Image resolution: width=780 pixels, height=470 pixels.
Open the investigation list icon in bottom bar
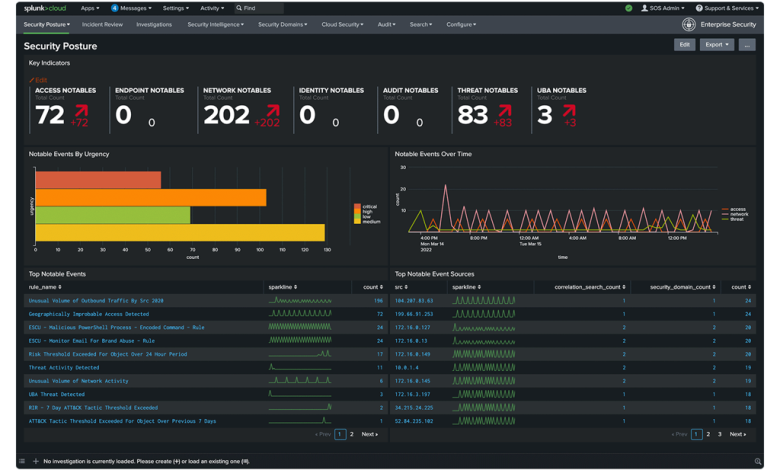22,461
